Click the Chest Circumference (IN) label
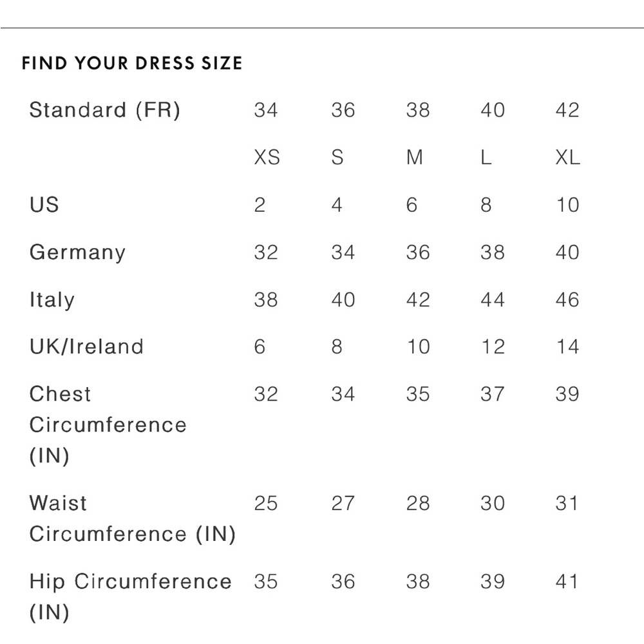The image size is (644, 644). pyautogui.click(x=108, y=425)
